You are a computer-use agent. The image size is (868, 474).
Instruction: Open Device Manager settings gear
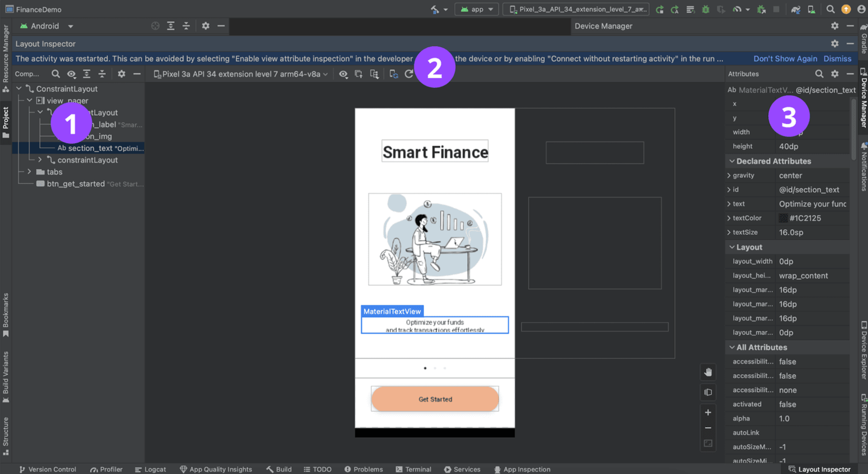[834, 26]
